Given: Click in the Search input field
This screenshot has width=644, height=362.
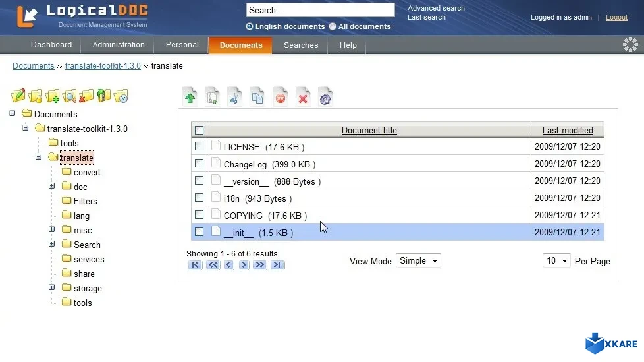Looking at the screenshot, I should 321,10.
